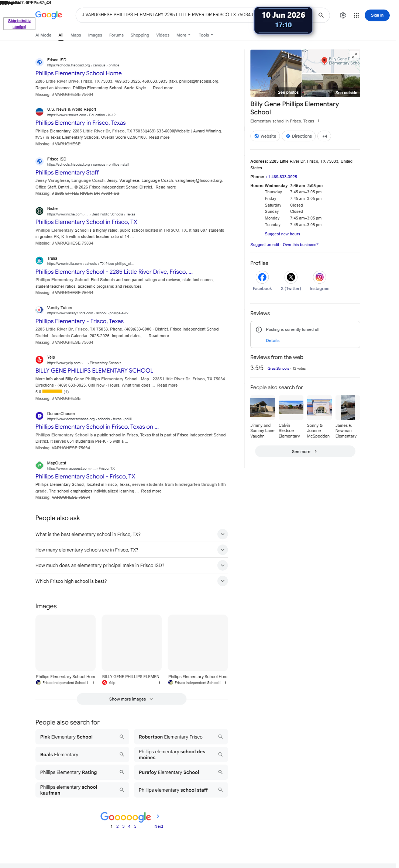Click Own this business link

300,245
